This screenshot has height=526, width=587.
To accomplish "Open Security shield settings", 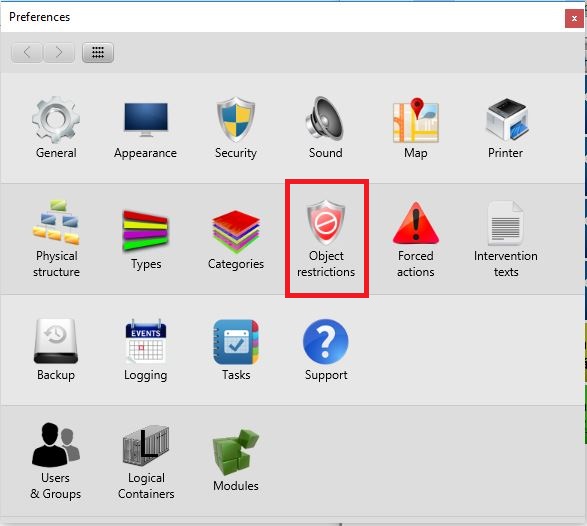I will [235, 119].
